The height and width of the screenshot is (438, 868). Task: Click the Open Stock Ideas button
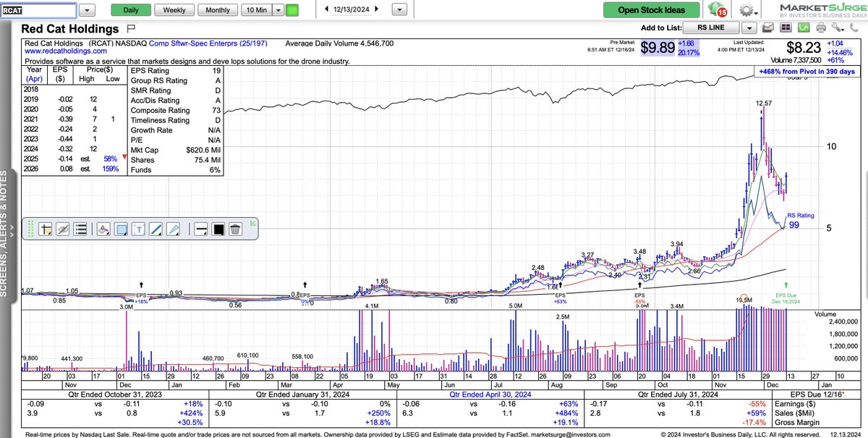click(x=652, y=11)
